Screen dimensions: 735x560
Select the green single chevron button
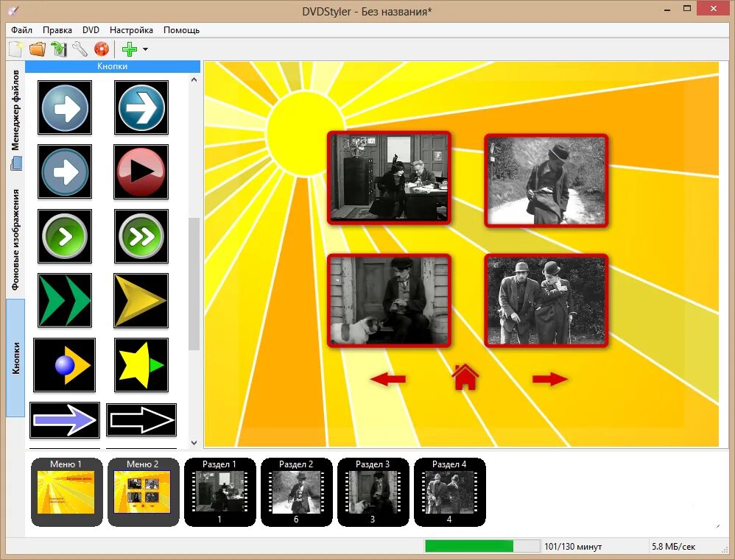coord(65,236)
